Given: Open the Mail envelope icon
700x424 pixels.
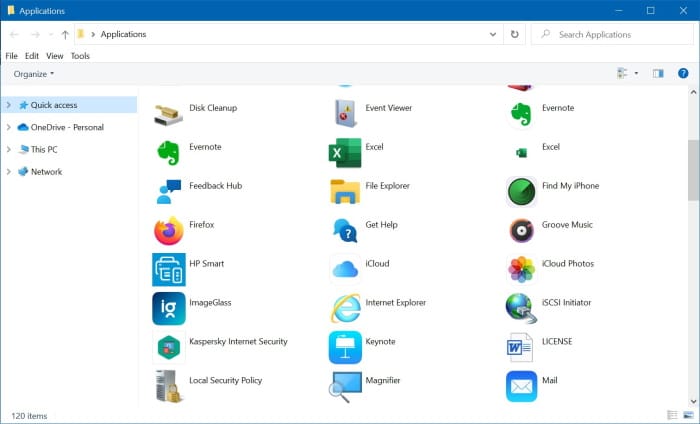Looking at the screenshot, I should tap(521, 386).
